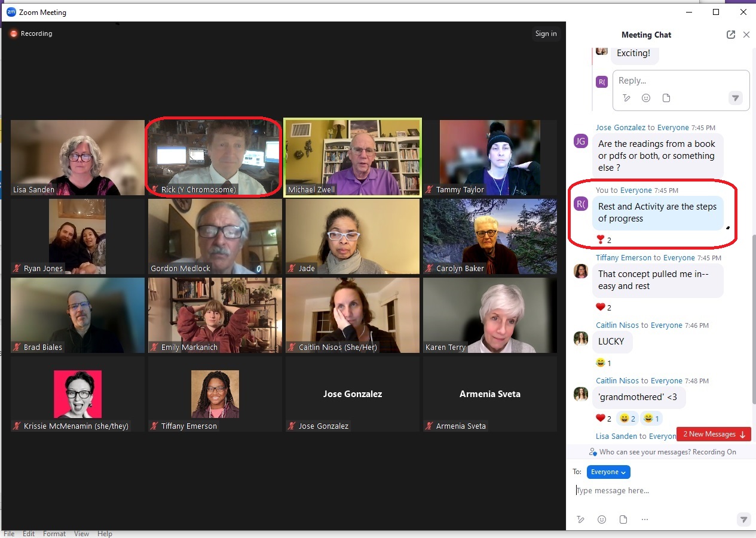
Task: Expand more options ellipsis in chat composer
Action: pyautogui.click(x=645, y=519)
